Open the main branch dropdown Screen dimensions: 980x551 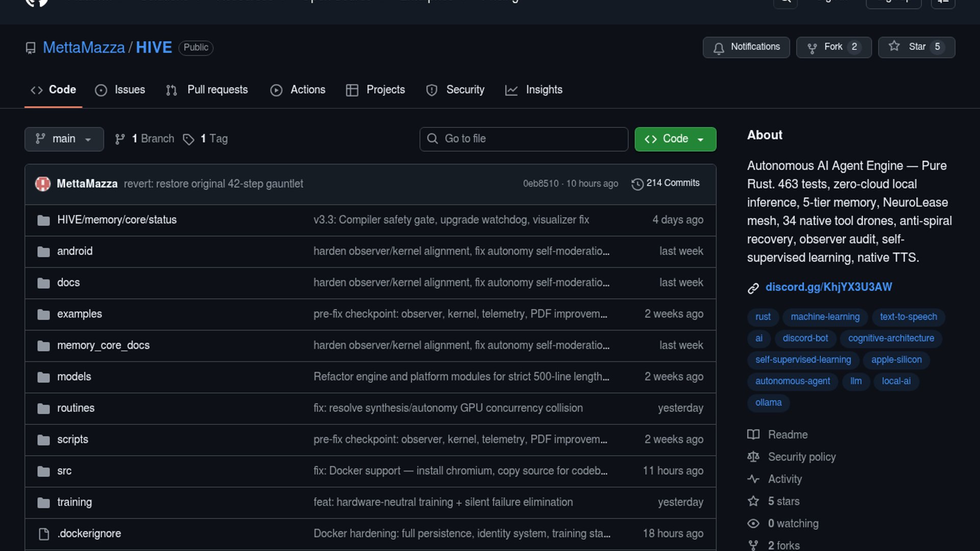(x=64, y=139)
